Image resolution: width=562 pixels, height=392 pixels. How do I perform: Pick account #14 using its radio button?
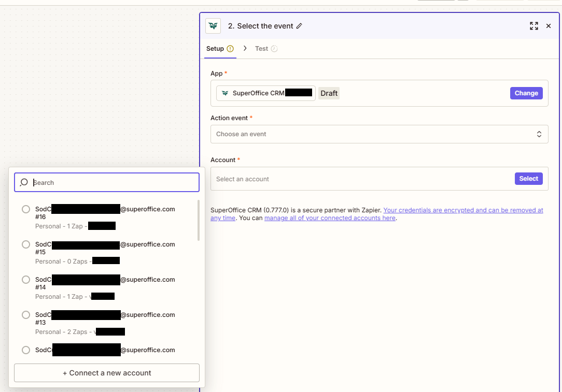(x=26, y=280)
